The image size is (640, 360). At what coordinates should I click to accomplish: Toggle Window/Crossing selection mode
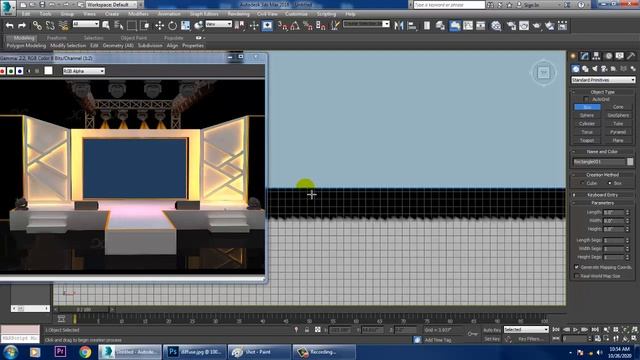pos(145,26)
